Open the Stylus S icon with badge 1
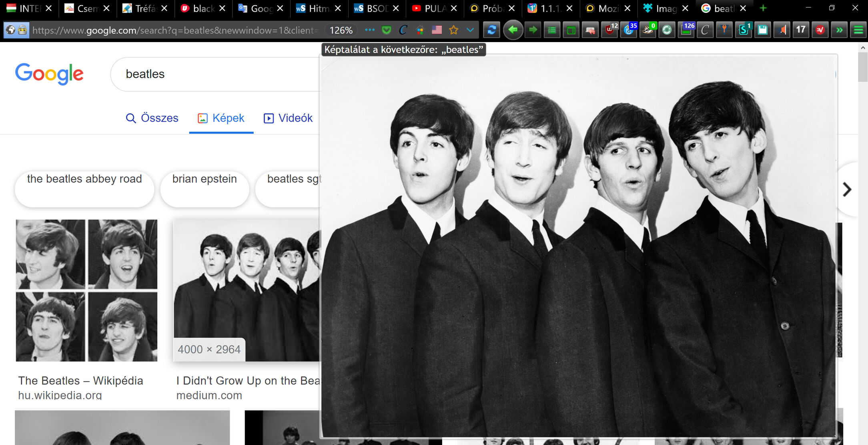868x445 pixels. [744, 30]
